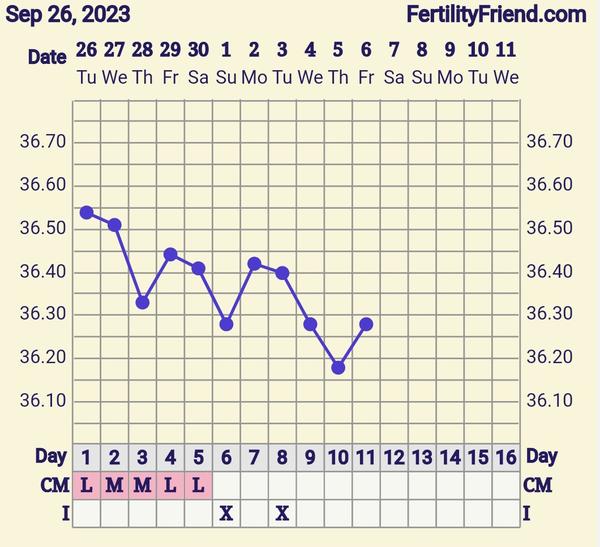Click the X intercourse marker on day 6
This screenshot has height=547, width=600.
(226, 513)
